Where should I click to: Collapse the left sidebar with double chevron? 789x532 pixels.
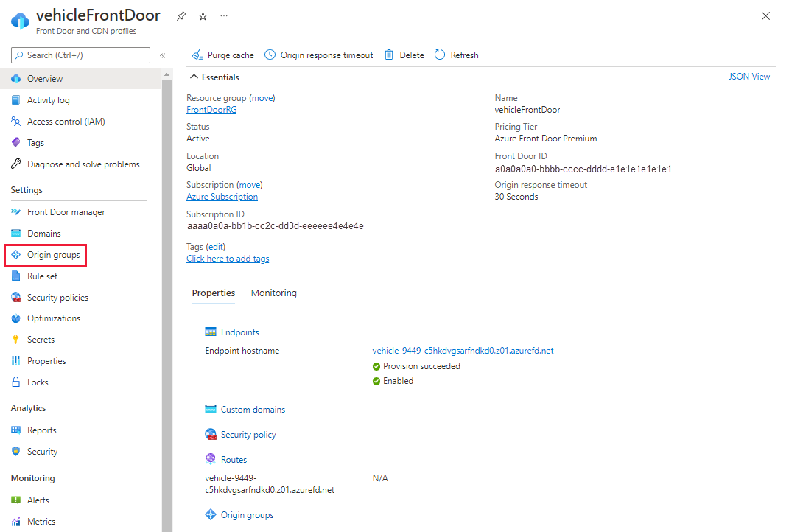[x=163, y=55]
